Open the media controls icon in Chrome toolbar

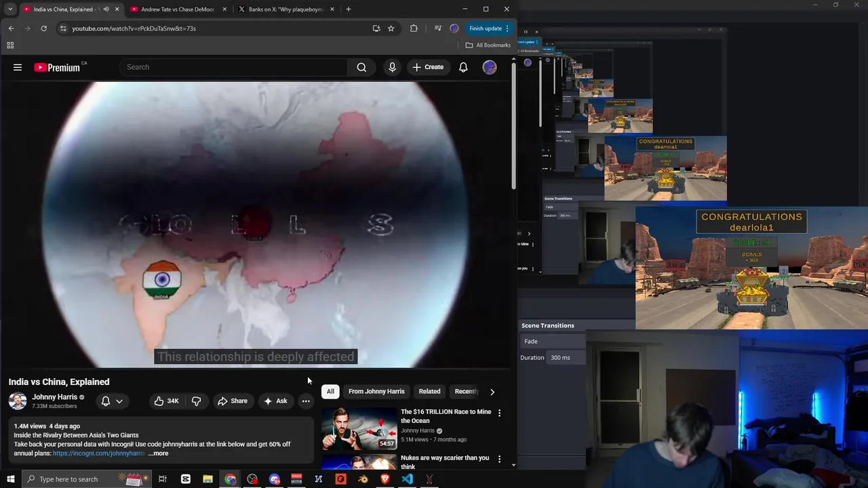437,28
